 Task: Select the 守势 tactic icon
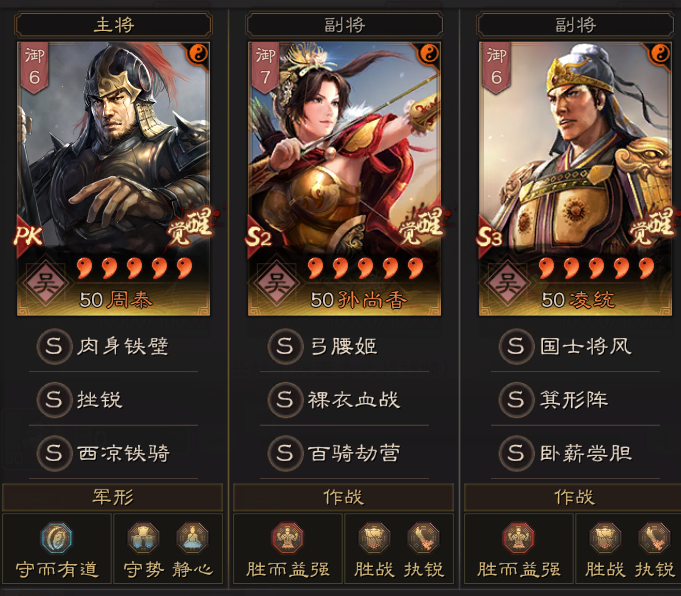(x=143, y=538)
